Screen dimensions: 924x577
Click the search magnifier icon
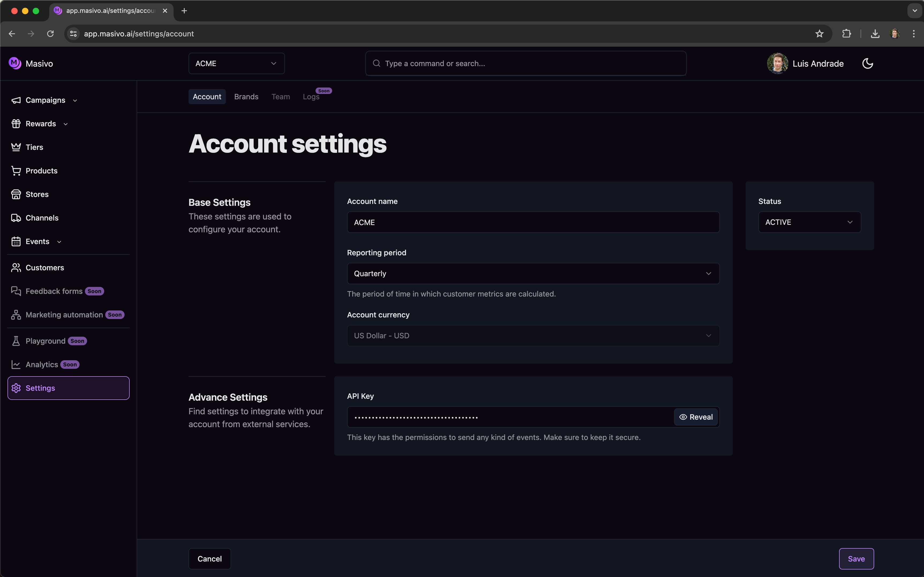[x=377, y=63]
